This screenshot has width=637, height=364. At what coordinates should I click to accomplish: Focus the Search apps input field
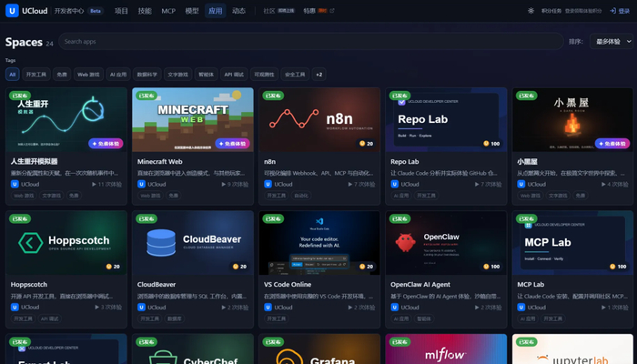tap(311, 42)
